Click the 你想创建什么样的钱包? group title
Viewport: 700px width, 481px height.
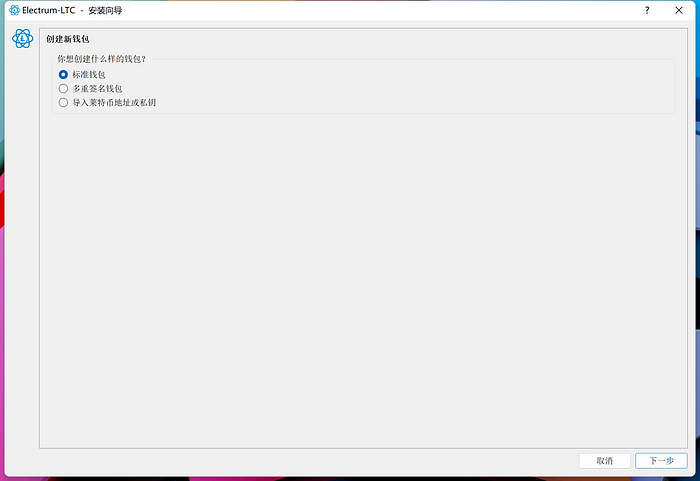(101, 59)
